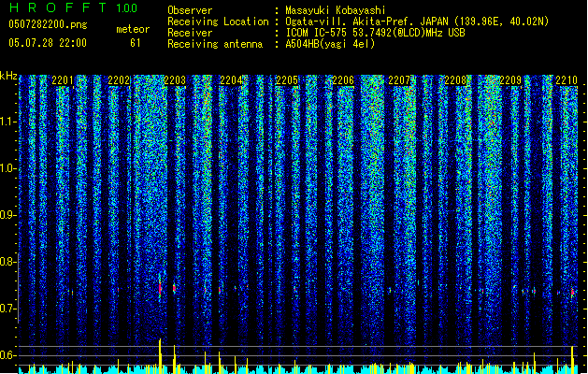Click the 2202 time marker
The image size is (588, 374).
[x=119, y=80]
